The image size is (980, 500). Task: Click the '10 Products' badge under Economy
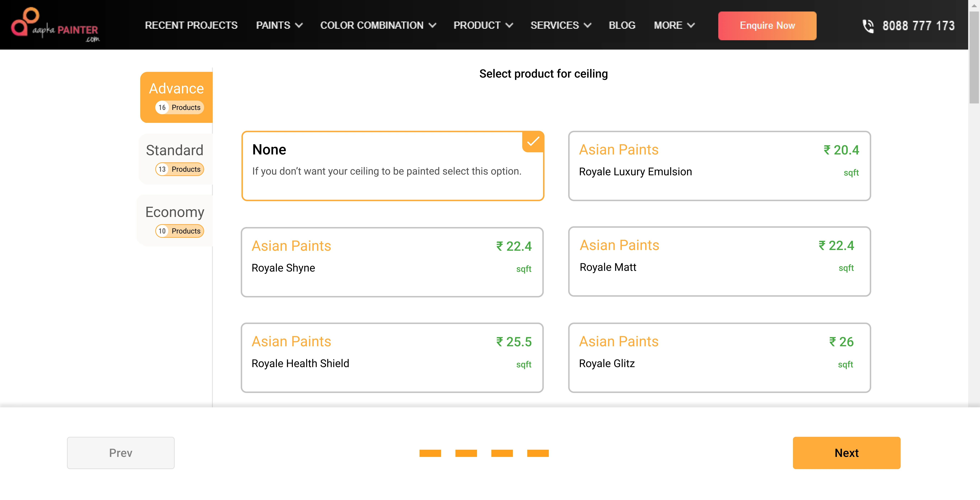point(180,231)
